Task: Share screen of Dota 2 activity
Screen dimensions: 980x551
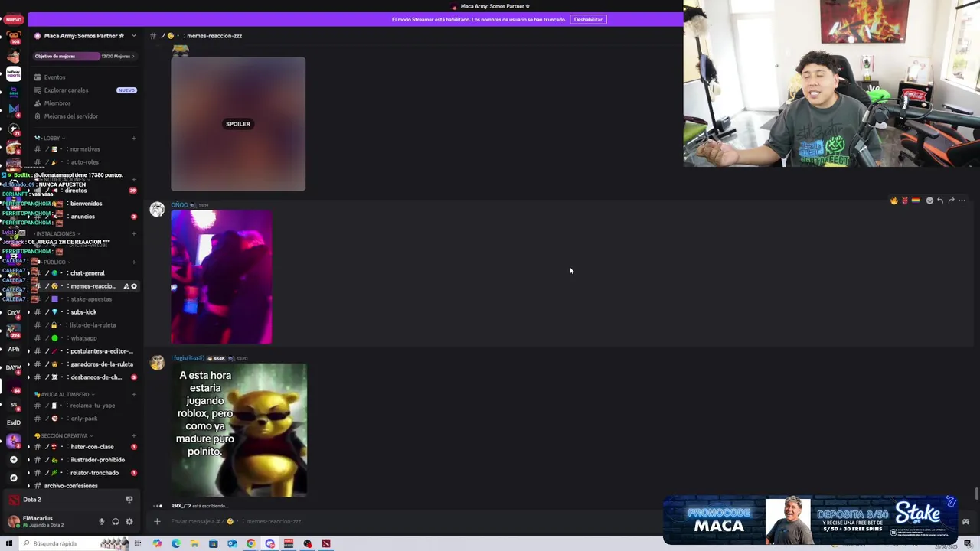Action: tap(129, 500)
